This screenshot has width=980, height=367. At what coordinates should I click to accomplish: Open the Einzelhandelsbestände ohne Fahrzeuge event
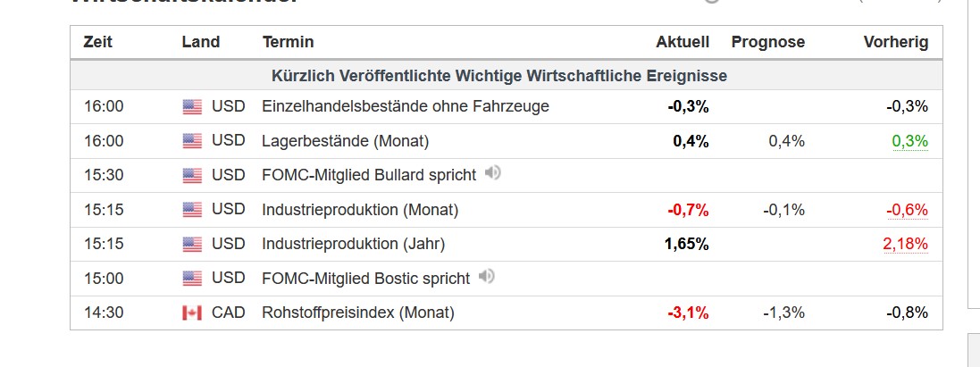click(x=406, y=106)
